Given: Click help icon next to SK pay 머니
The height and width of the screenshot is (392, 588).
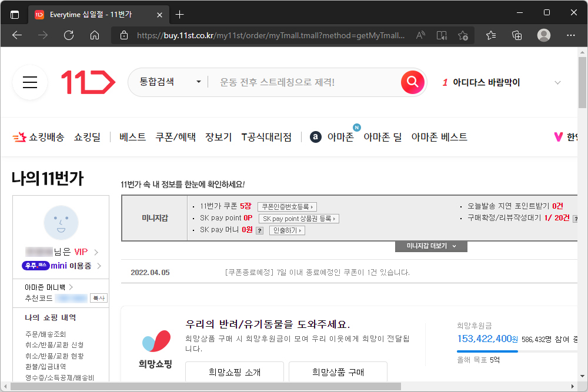Looking at the screenshot, I should [x=259, y=230].
